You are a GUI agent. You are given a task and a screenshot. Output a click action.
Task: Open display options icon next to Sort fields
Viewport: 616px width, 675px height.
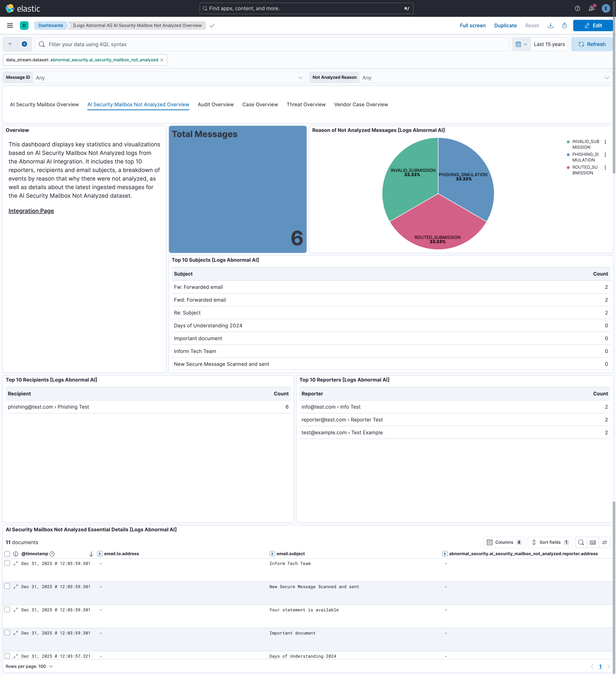(x=605, y=542)
